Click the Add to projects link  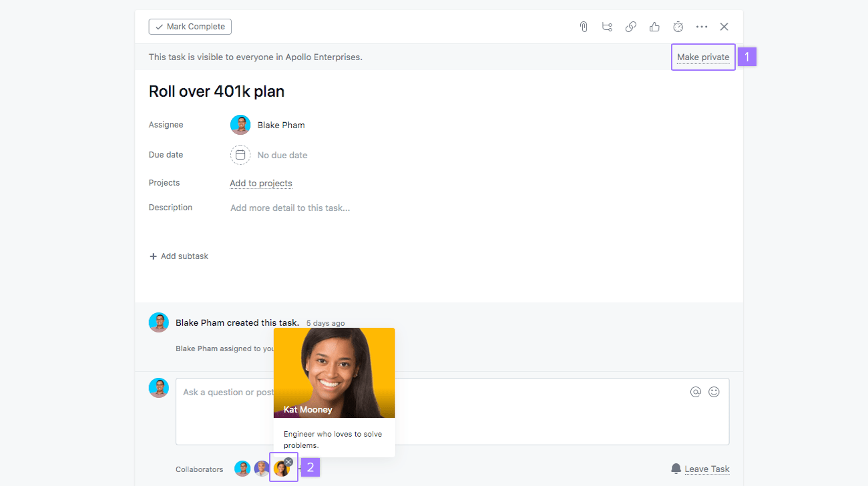tap(261, 183)
